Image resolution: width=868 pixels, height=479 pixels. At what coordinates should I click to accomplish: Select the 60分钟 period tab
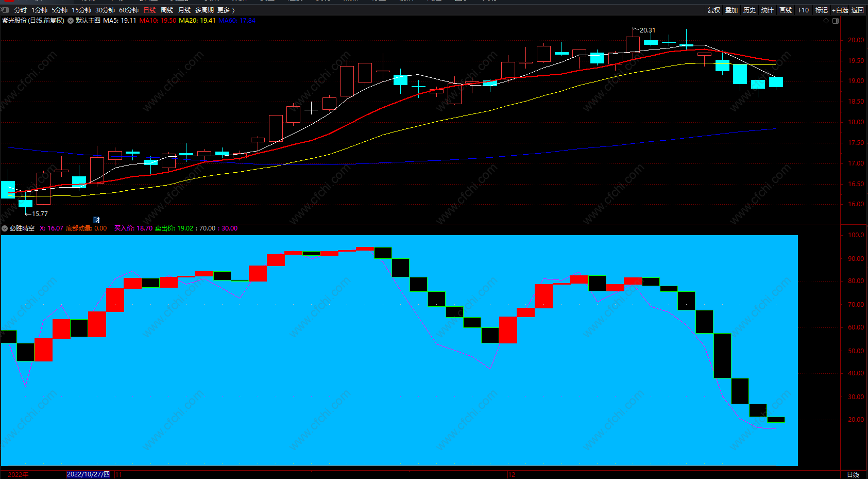pyautogui.click(x=129, y=10)
